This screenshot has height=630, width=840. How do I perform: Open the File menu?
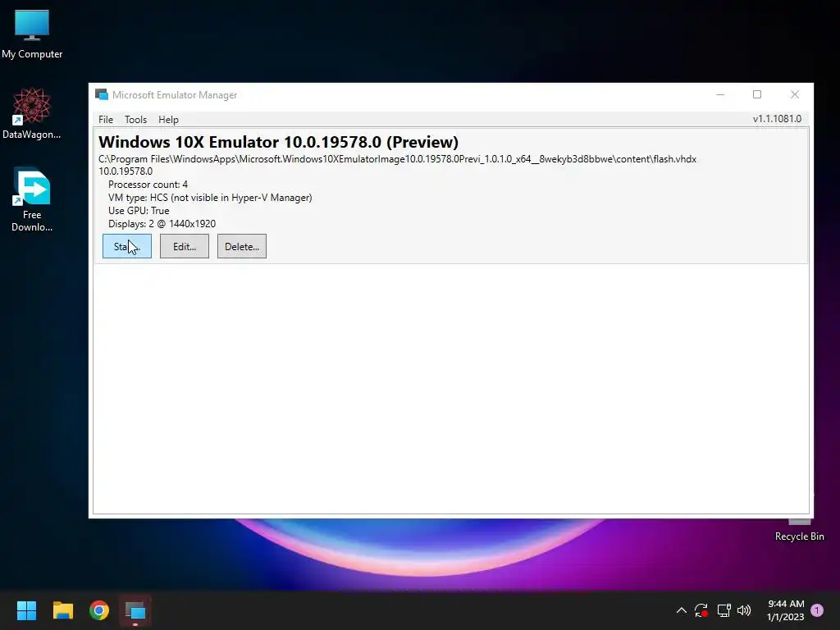(x=106, y=120)
